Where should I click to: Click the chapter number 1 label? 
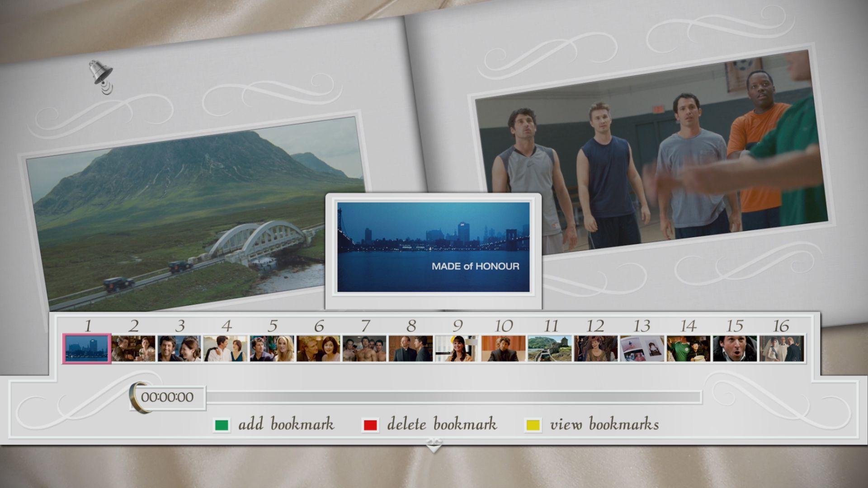click(88, 325)
